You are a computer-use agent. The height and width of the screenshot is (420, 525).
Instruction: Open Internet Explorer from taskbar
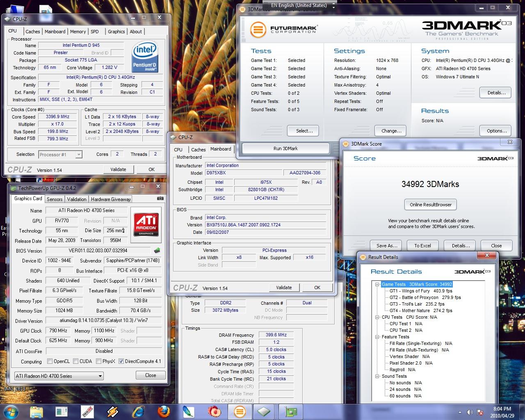pos(139,411)
